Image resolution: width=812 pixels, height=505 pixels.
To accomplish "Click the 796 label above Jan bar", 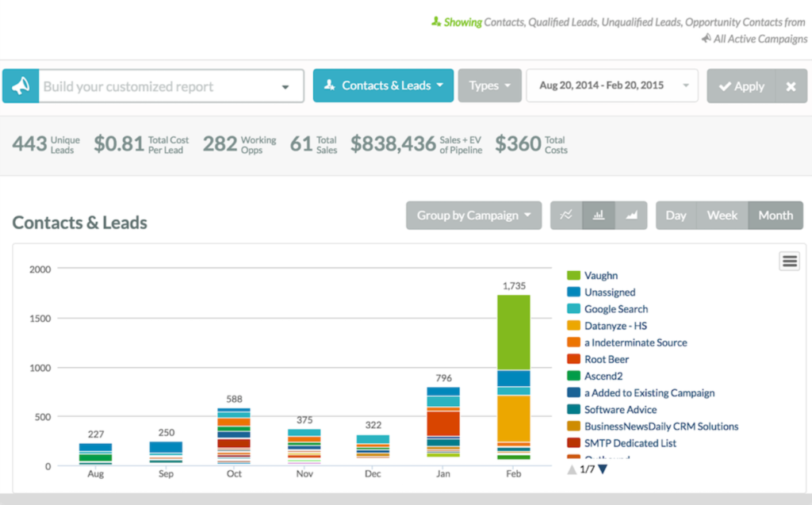I will coord(443,378).
